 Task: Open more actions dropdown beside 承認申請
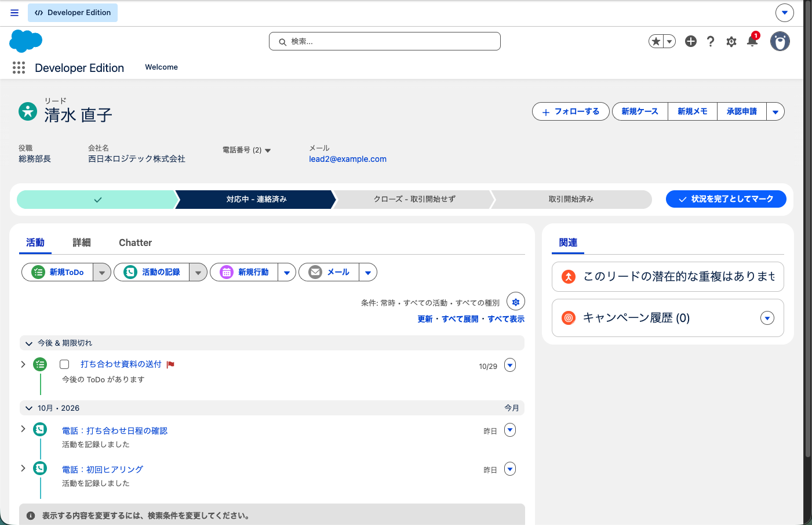775,111
